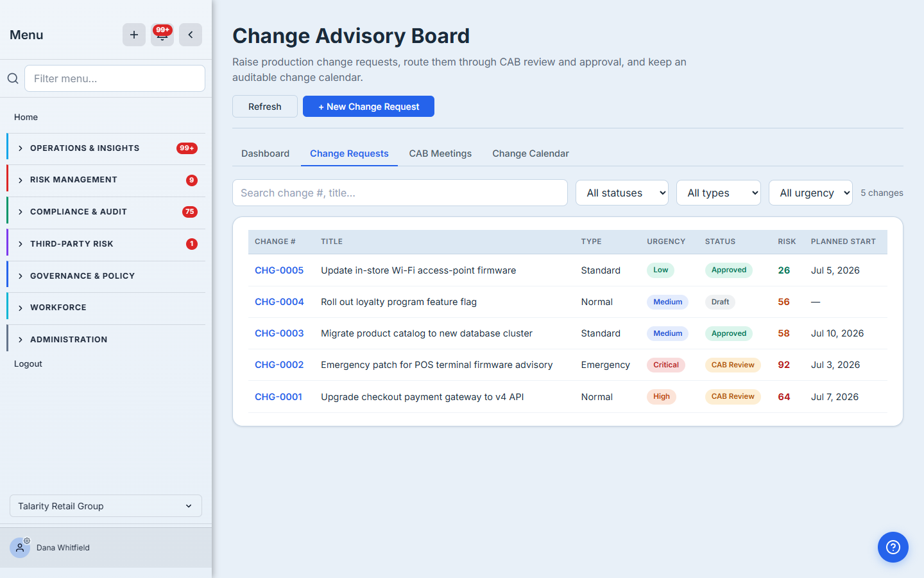Image resolution: width=924 pixels, height=578 pixels.
Task: Select the Change Requests tab
Action: 349,153
